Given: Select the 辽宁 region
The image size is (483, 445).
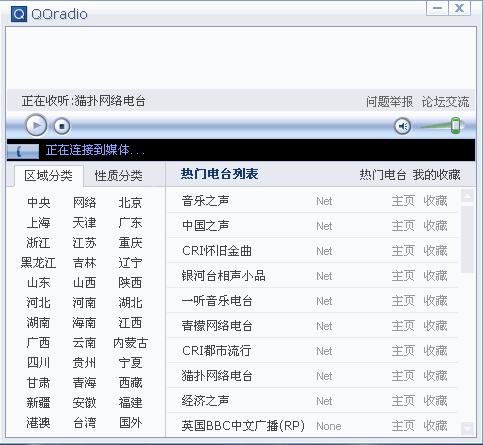Looking at the screenshot, I should click(x=130, y=263).
